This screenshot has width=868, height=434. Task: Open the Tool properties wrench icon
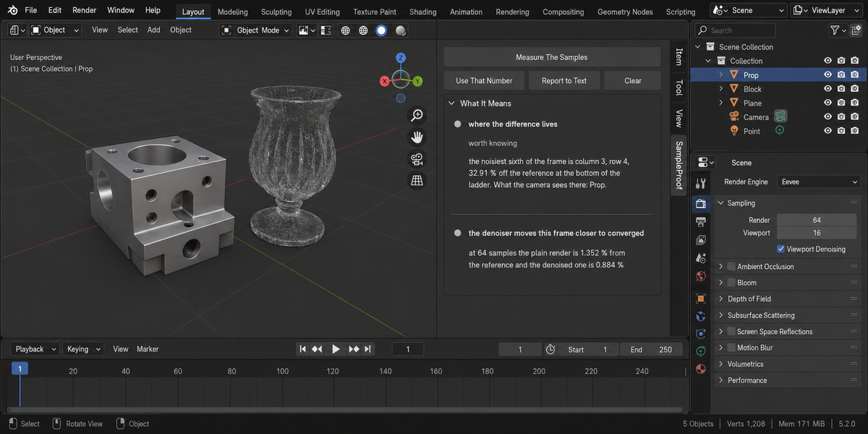click(x=700, y=184)
